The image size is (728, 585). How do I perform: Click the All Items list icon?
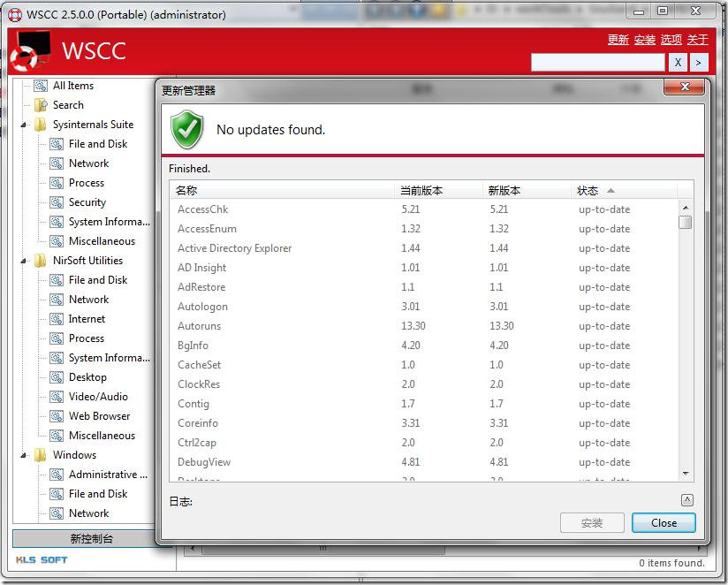(x=40, y=86)
